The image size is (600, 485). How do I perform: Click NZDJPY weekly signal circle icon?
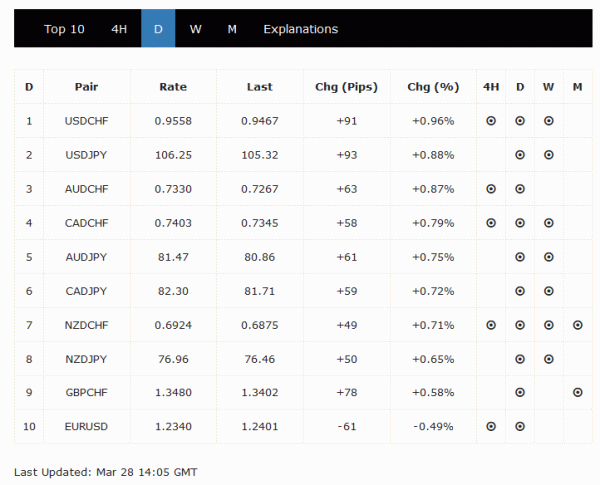point(549,359)
